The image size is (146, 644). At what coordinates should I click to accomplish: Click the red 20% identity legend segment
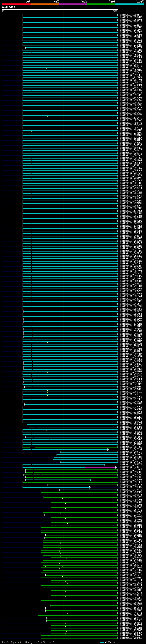pos(16,4)
